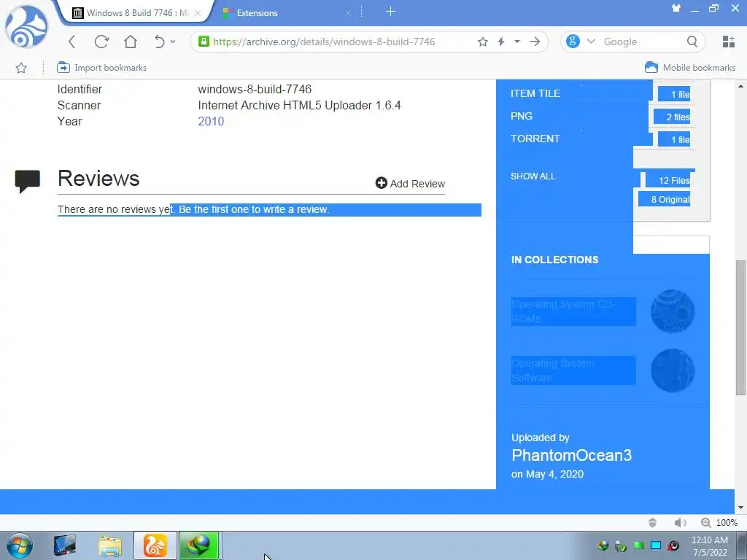The height and width of the screenshot is (560, 747).
Task: Click Operating System Software collection thumbnail
Action: pyautogui.click(x=673, y=370)
